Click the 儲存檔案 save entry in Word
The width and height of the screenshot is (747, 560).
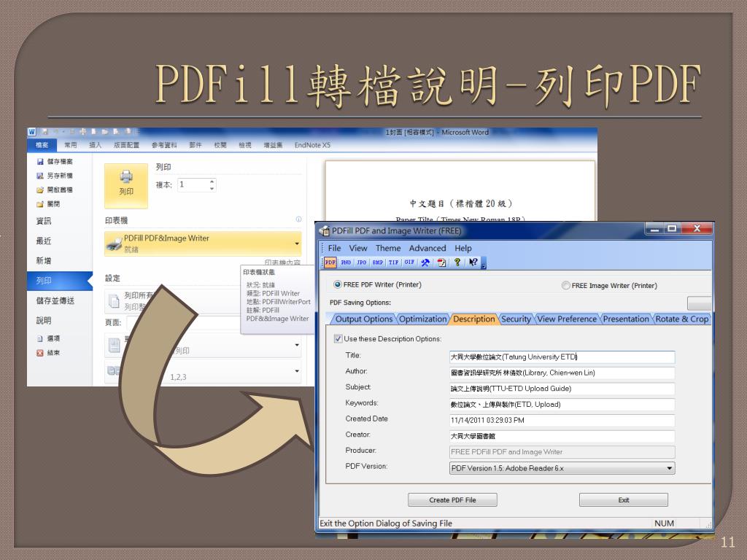54,161
